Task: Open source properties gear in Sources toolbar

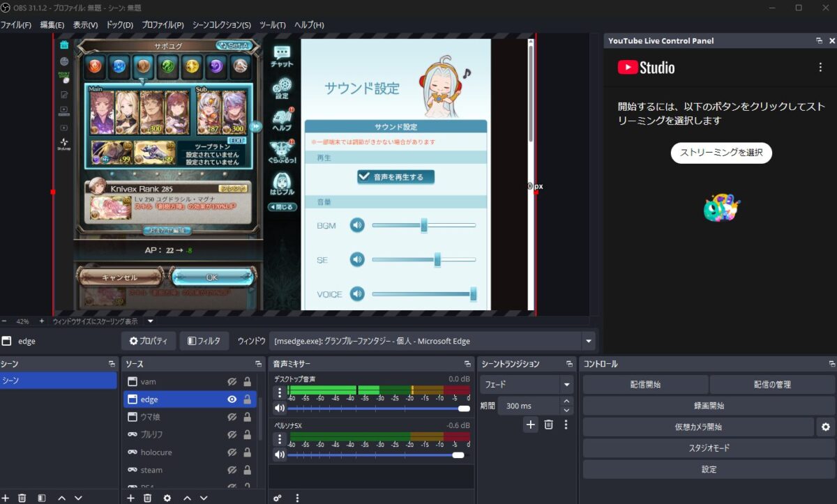Action: click(x=167, y=498)
